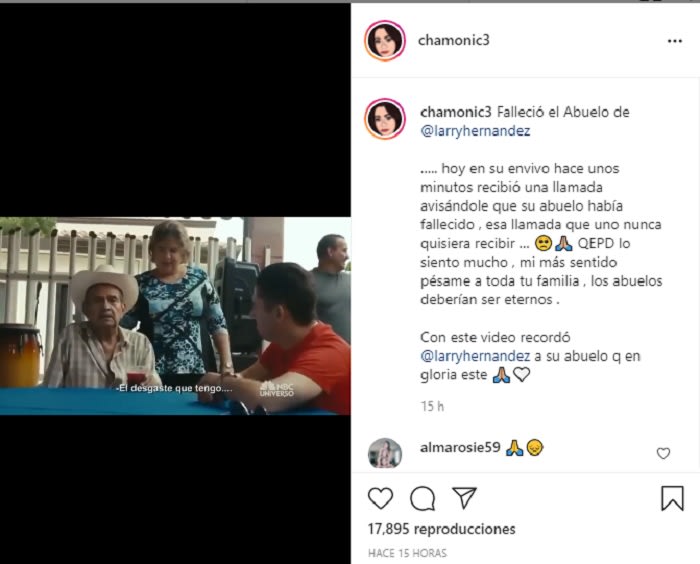Open chamonic3 profile picture in header
700x564 pixels.
tap(385, 41)
